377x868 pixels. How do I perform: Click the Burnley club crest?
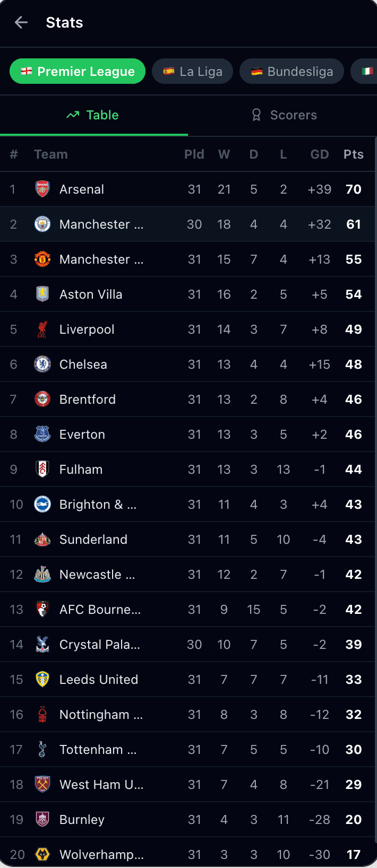pyautogui.click(x=42, y=820)
